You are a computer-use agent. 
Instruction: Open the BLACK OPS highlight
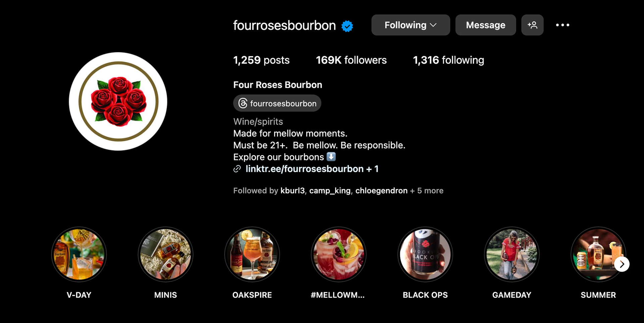click(x=425, y=254)
